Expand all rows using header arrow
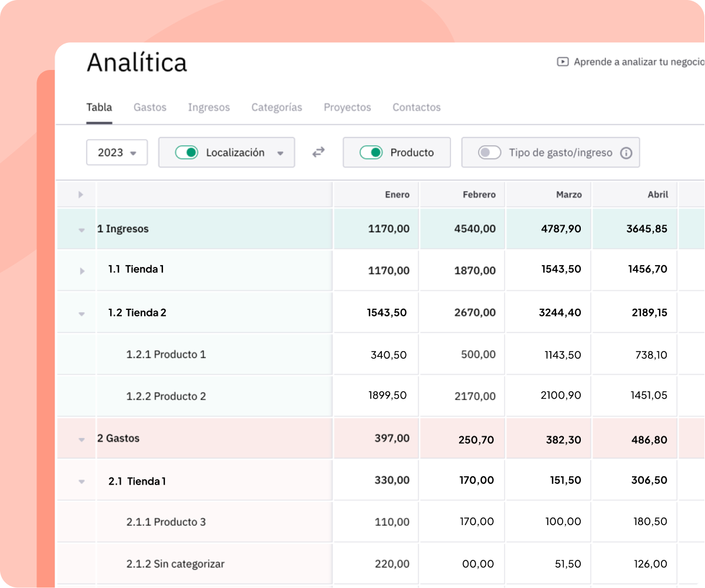 [x=81, y=195]
